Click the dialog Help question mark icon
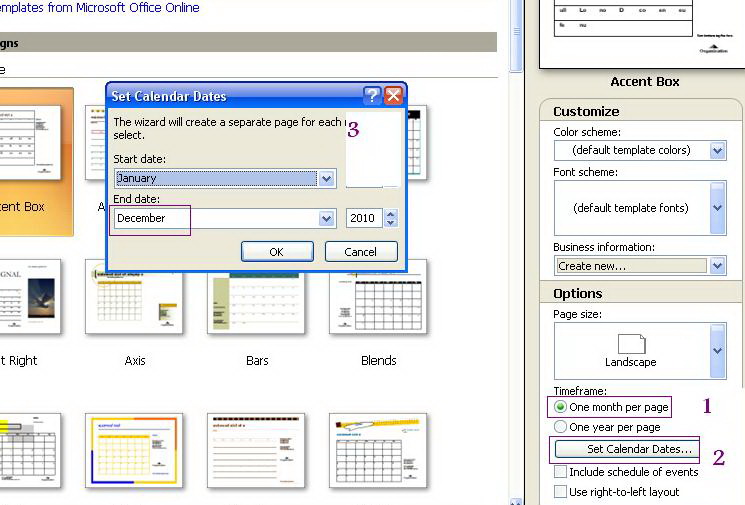The width and height of the screenshot is (745, 505). 372,96
